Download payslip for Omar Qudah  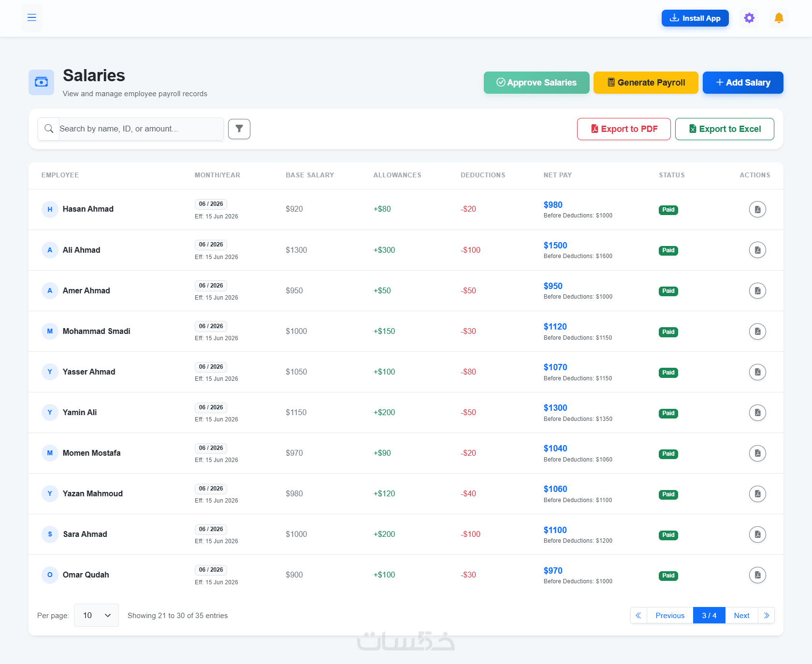pos(757,575)
